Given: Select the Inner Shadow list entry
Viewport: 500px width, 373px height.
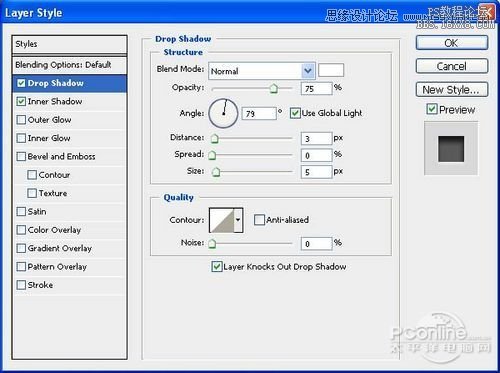Looking at the screenshot, I should 69,101.
